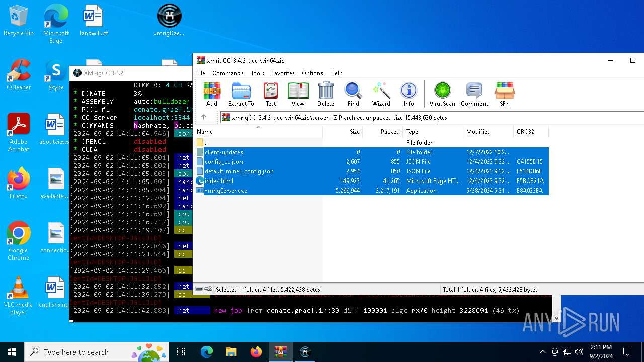
Task: Open the Favorites menu
Action: (x=283, y=73)
